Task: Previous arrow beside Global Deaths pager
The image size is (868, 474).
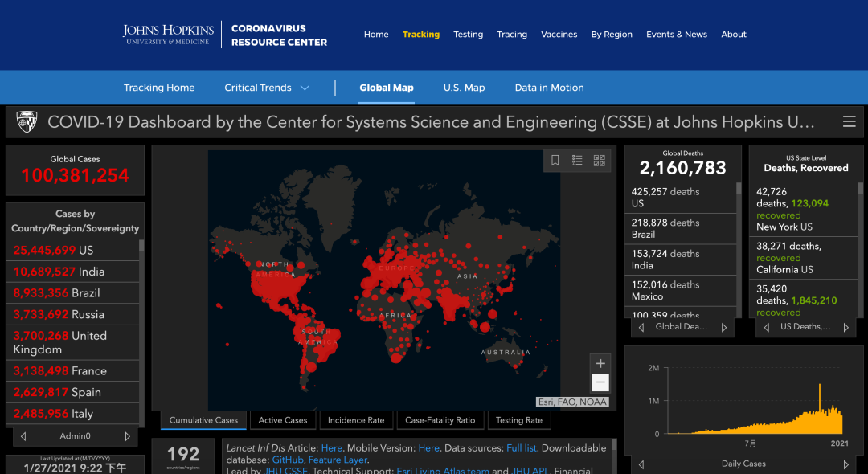Action: [641, 328]
